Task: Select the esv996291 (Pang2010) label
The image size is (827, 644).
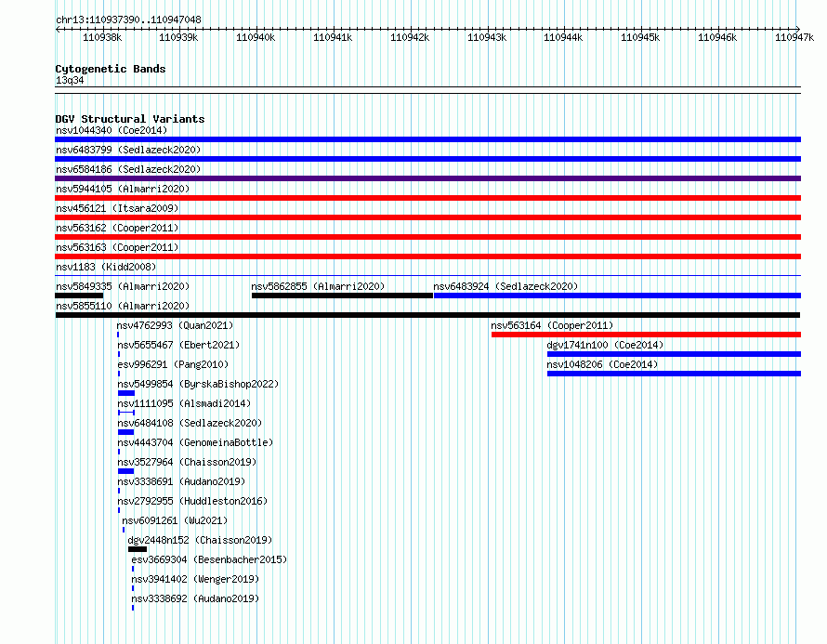Action: 173,364
